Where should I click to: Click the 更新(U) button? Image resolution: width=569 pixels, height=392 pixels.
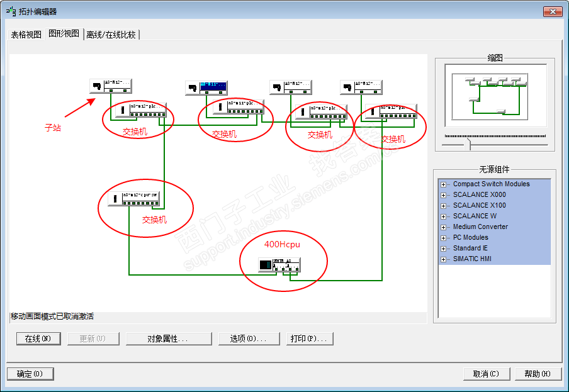[93, 339]
